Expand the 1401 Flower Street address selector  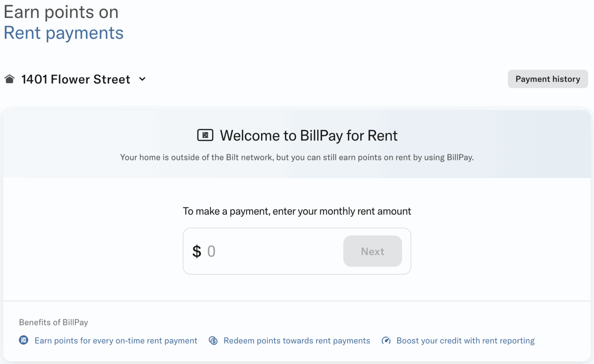coord(75,79)
